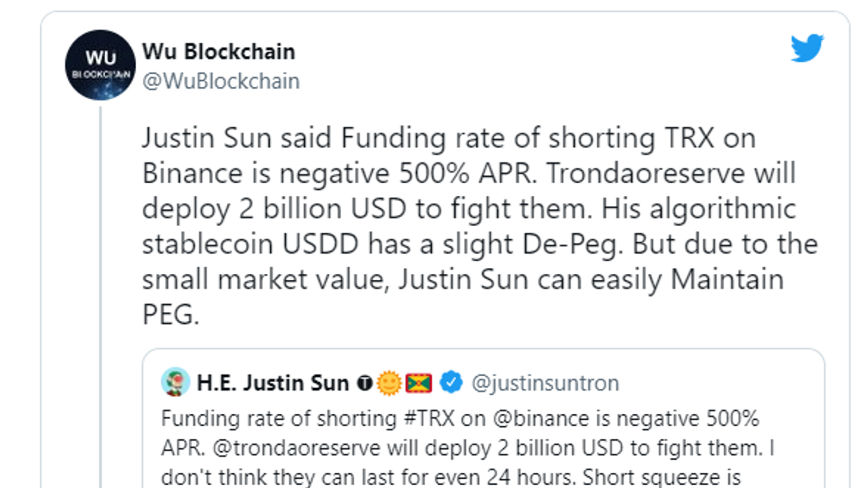Open the H.E. Justin Sun name
868x488 pixels.
point(272,383)
